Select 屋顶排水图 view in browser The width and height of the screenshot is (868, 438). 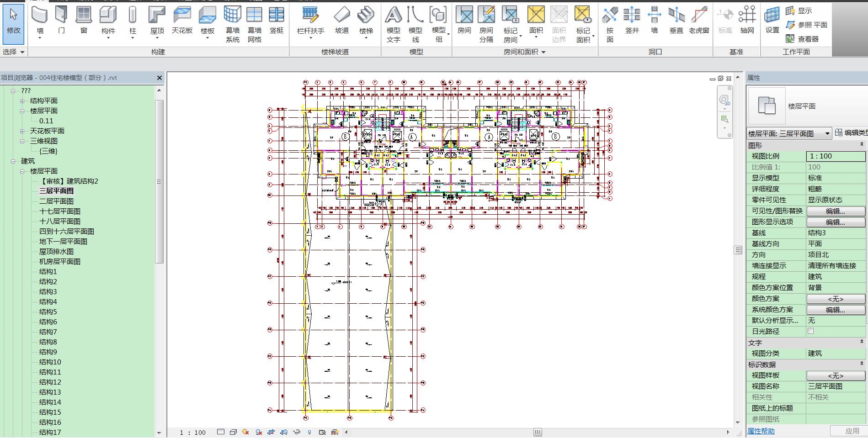tap(56, 251)
